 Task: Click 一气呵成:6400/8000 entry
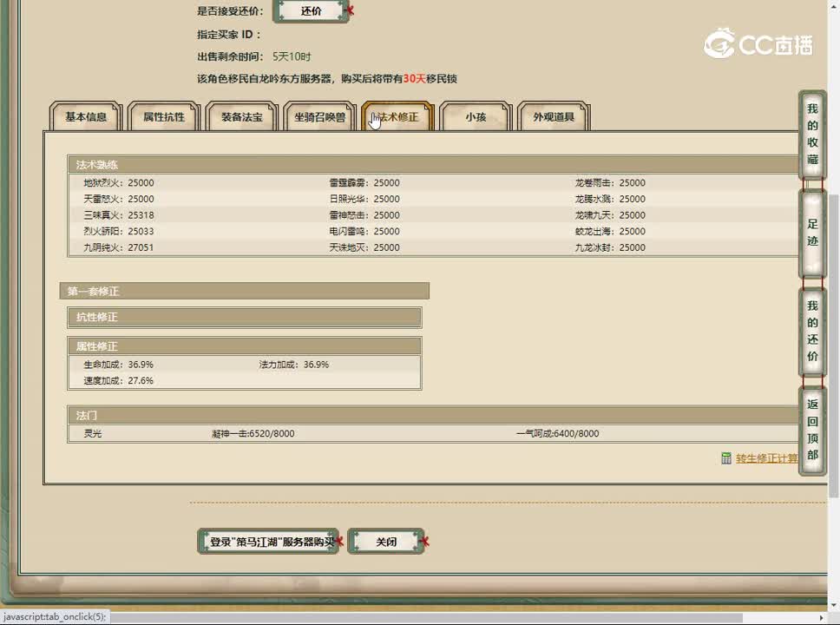pos(558,433)
